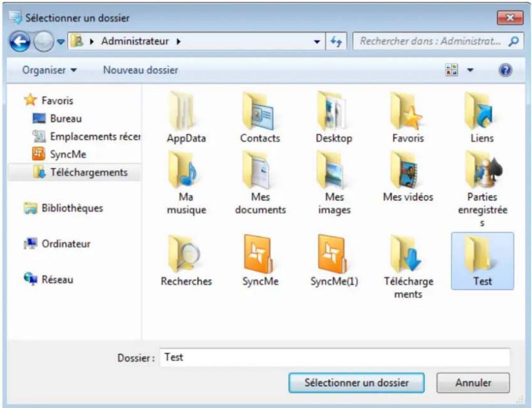Select the Favoris folder with star
This screenshot has width=532, height=408.
coord(407,111)
